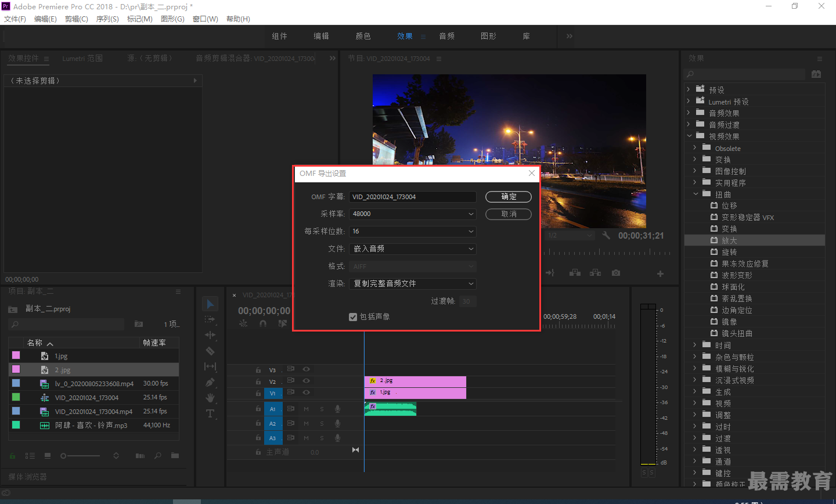
Task: Click the Effects panel search field
Action: 745,74
